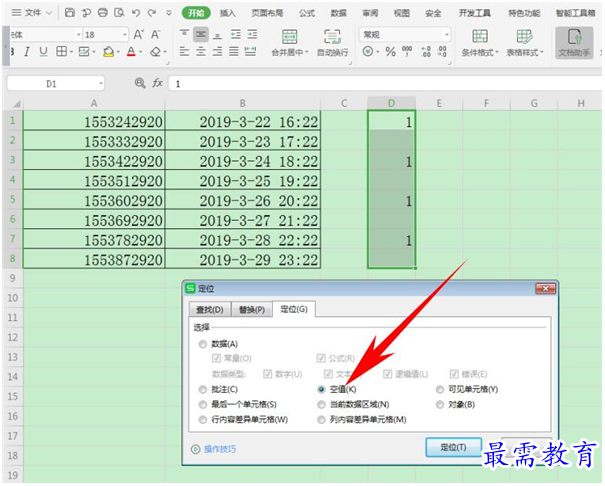Image resolution: width=605 pixels, height=486 pixels.
Task: Select the 列内容差异单元格(M) radio button
Action: point(321,420)
